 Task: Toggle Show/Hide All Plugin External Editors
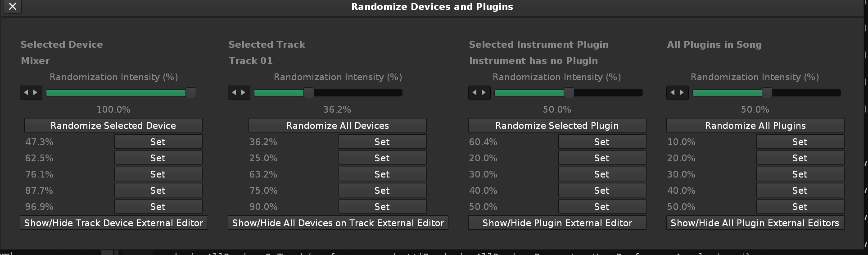pyautogui.click(x=755, y=223)
